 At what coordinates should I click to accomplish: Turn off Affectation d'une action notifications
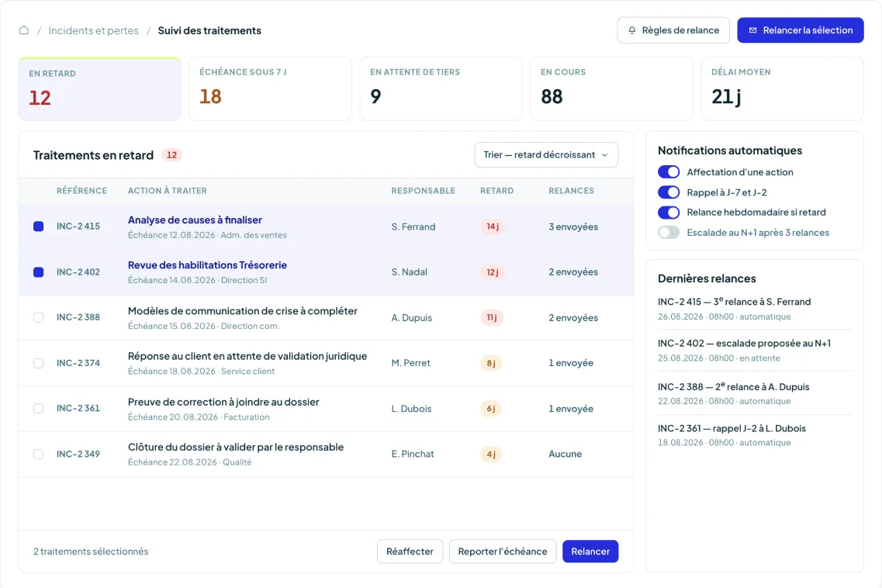(668, 172)
